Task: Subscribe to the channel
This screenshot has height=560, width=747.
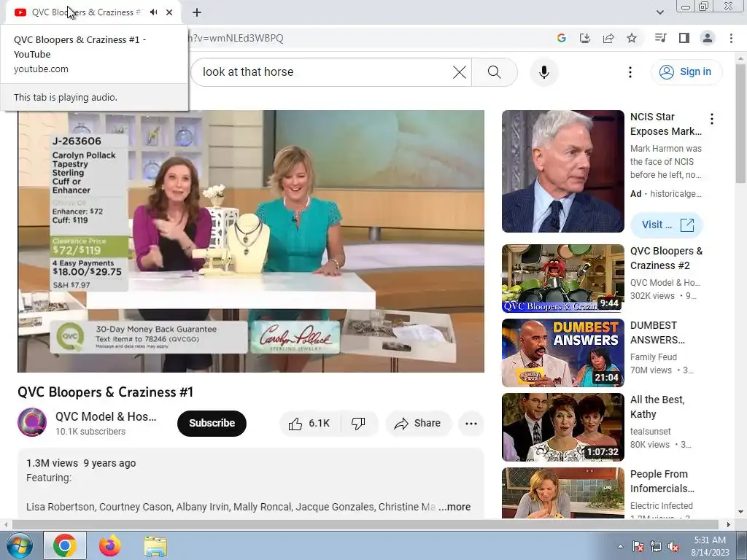Action: click(x=212, y=423)
